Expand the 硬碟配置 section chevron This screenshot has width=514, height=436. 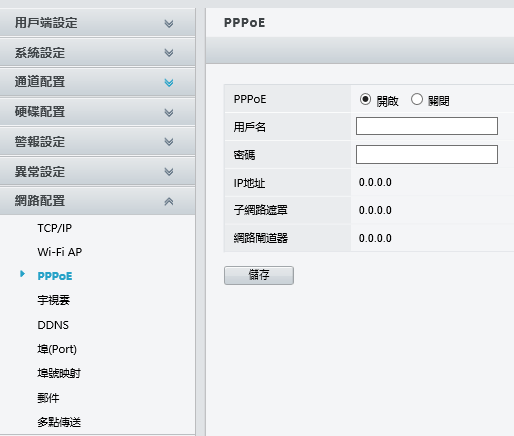click(169, 113)
